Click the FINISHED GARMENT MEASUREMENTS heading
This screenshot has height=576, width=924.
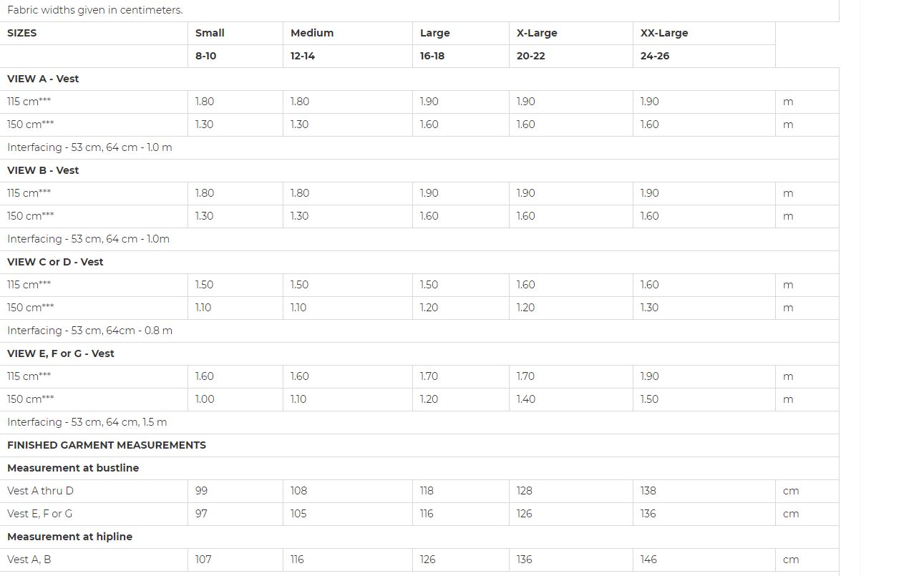point(107,445)
